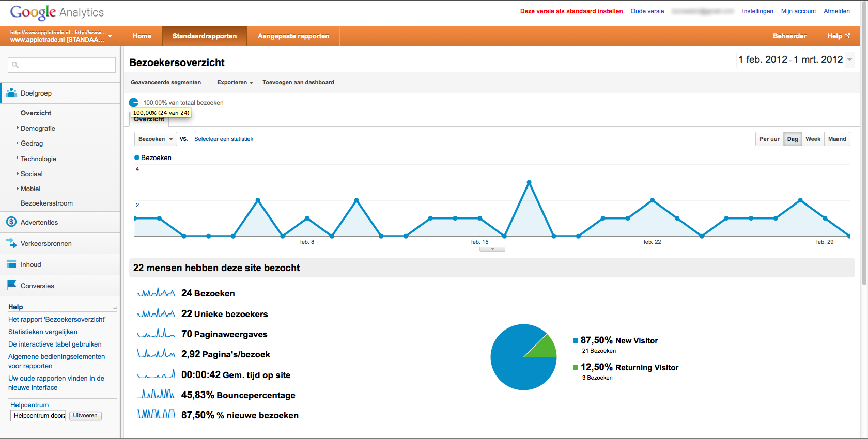The width and height of the screenshot is (868, 439).
Task: Open Het rapport 'Bezoekersoverzicht' help link
Action: [x=57, y=319]
